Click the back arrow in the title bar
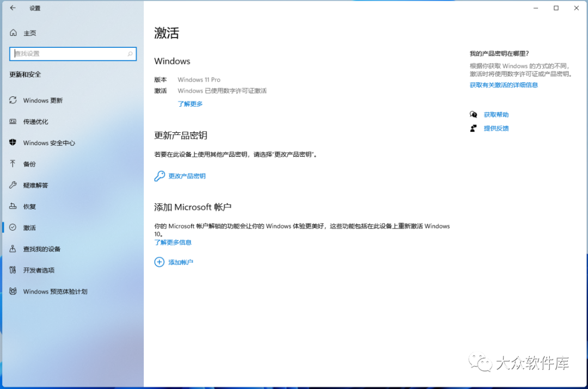 12,8
